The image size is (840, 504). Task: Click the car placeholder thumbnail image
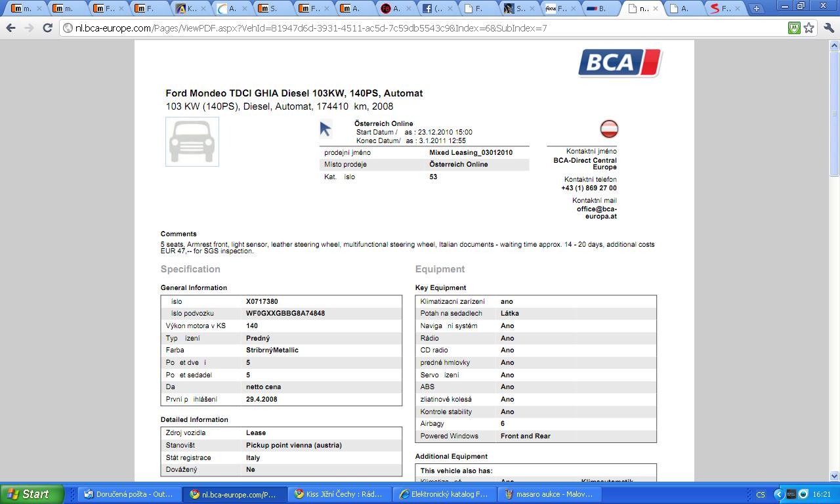pyautogui.click(x=192, y=142)
